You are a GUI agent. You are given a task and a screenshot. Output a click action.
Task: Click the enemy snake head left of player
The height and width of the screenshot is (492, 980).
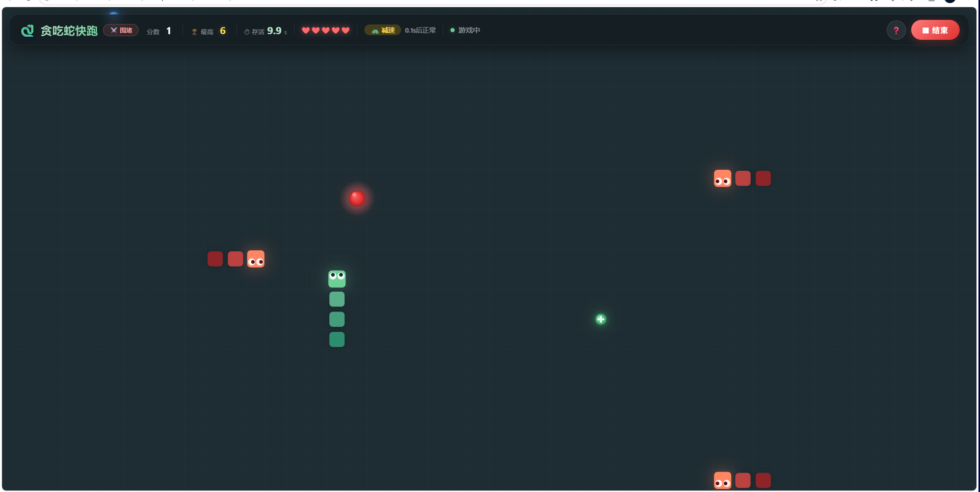tap(256, 259)
